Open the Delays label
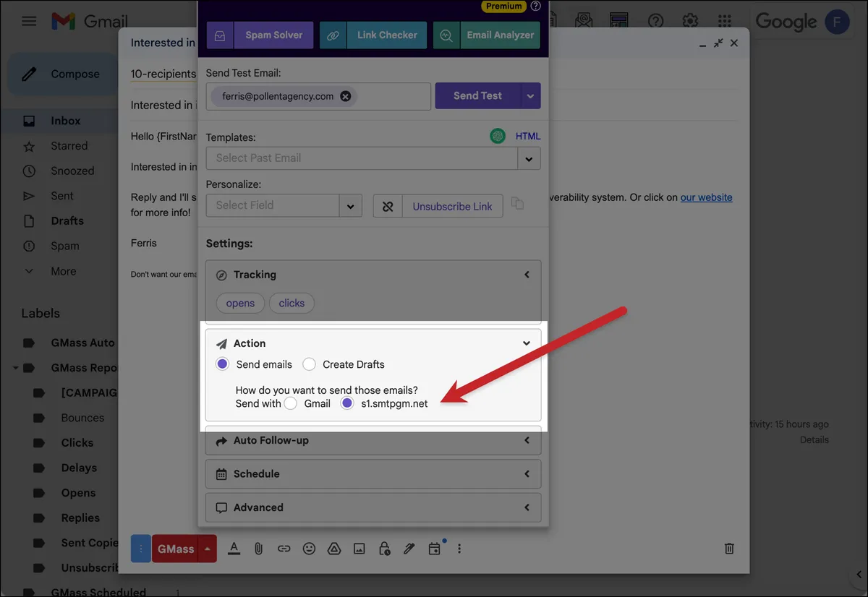Screen dimensions: 868x597 pyautogui.click(x=79, y=468)
